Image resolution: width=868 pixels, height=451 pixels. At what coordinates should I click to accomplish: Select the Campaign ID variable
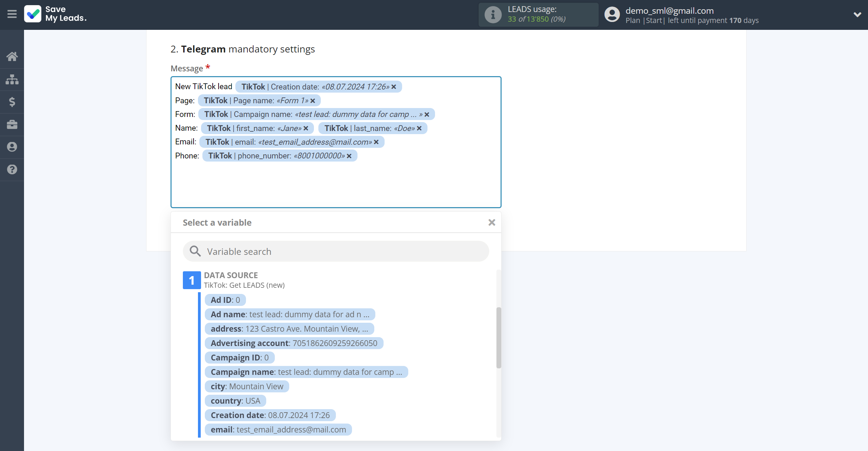point(239,357)
